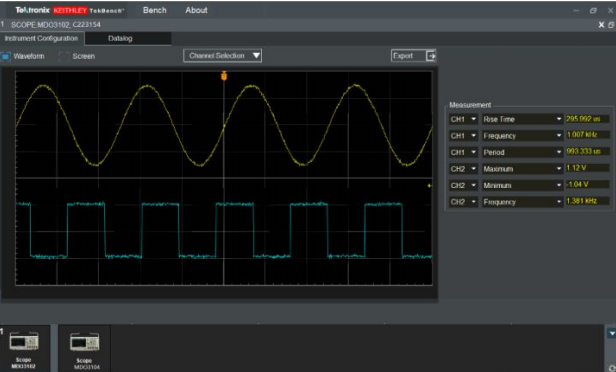Viewport: 616px width, 372px height.
Task: Click the -1.04 V minimum value
Action: tap(587, 184)
